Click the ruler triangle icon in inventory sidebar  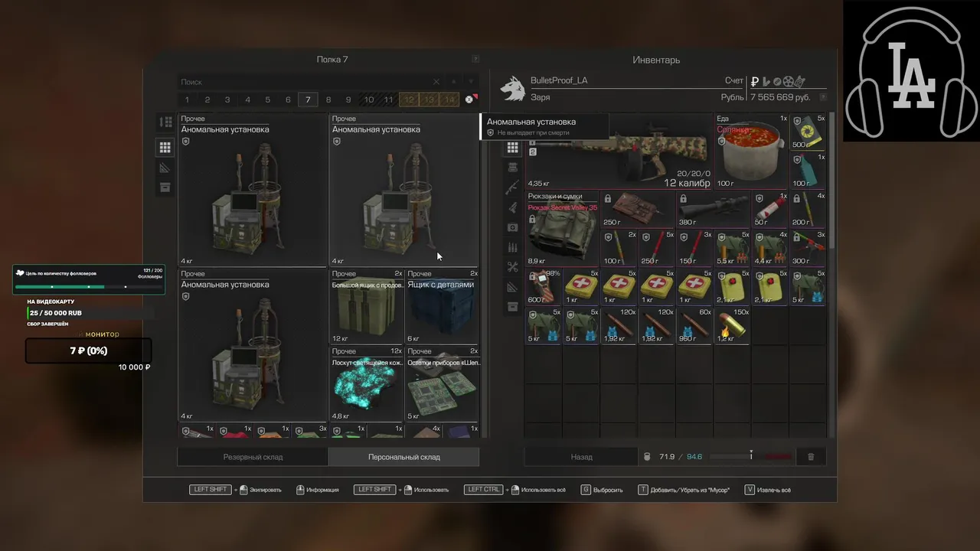(512, 287)
